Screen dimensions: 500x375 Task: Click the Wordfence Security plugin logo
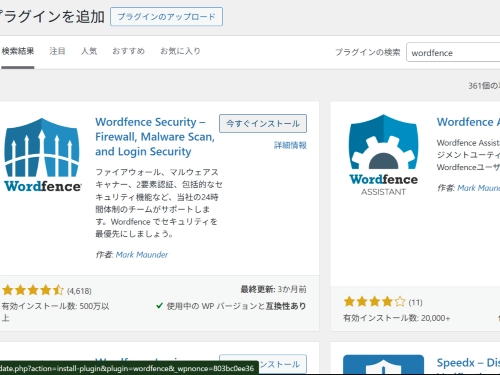tap(42, 155)
